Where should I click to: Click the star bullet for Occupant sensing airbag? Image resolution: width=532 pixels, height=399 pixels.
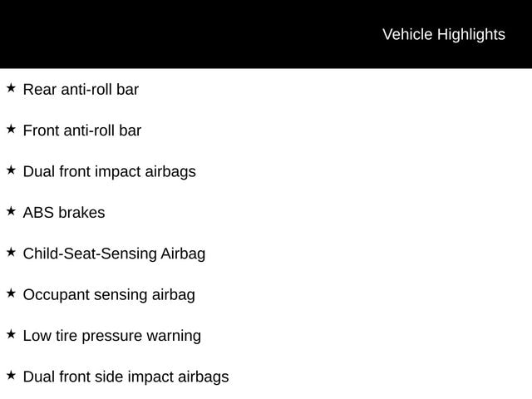(11, 293)
